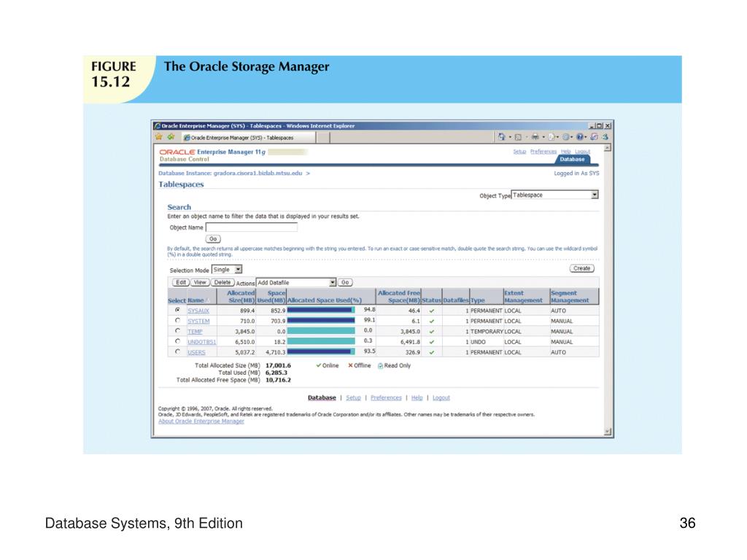This screenshot has width=747, height=560.
Task: Click the Delete button
Action: (222, 283)
